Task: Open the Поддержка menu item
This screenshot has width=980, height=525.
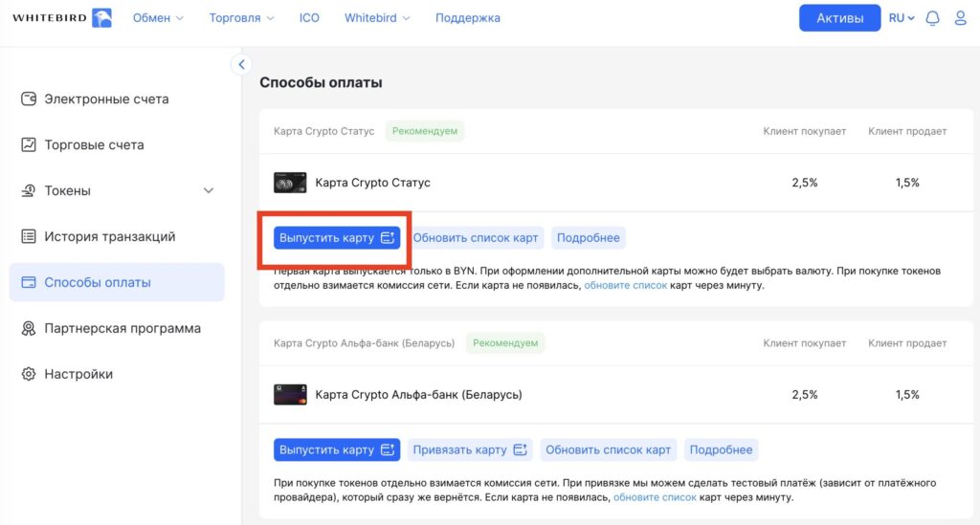Action: (467, 18)
